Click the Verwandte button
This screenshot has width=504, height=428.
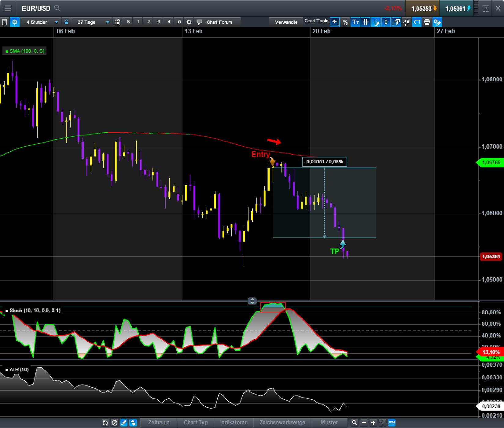click(x=286, y=22)
